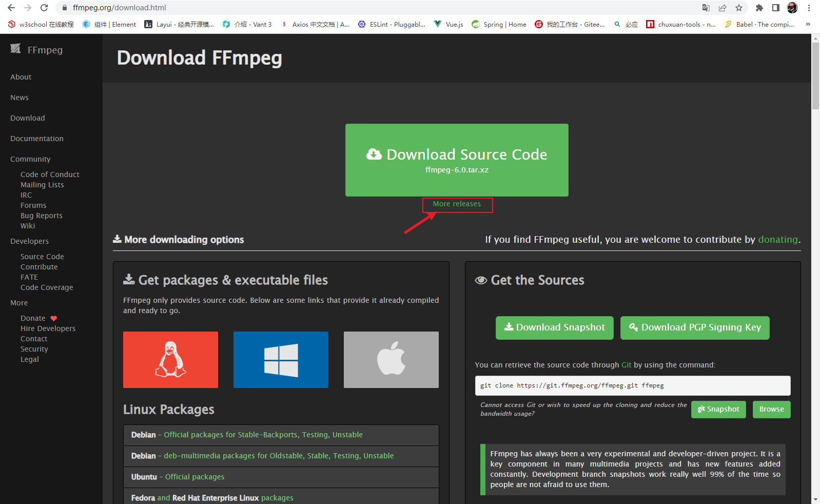Open the Source Code sidebar link
820x504 pixels.
[x=42, y=257]
